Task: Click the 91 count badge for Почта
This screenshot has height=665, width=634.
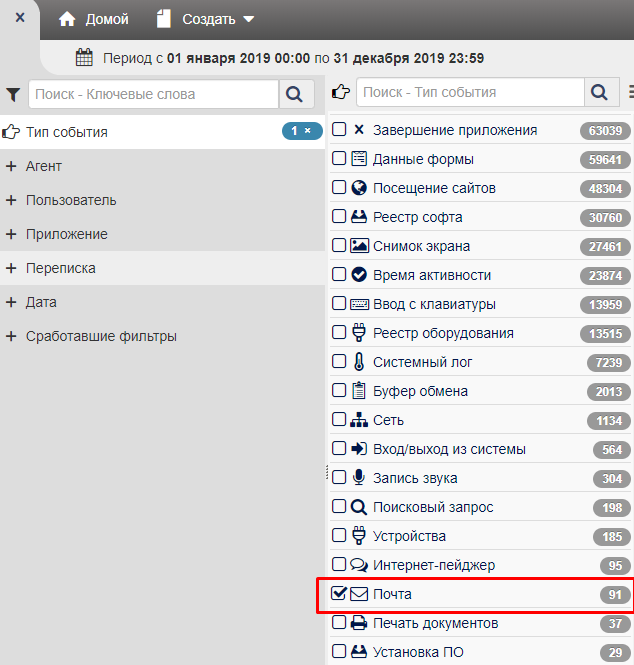Action: pyautogui.click(x=615, y=595)
